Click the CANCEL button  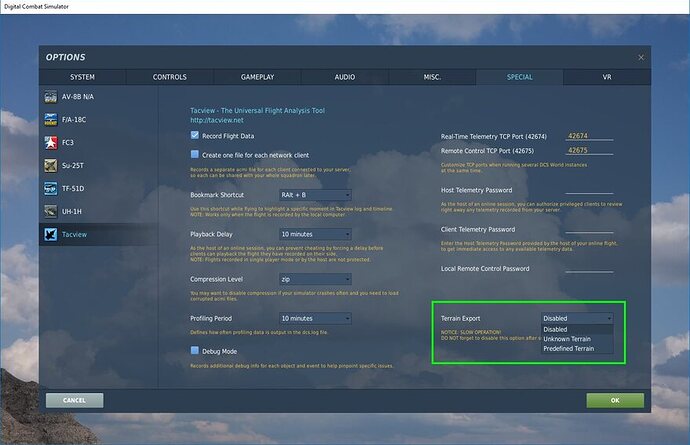[x=74, y=400]
